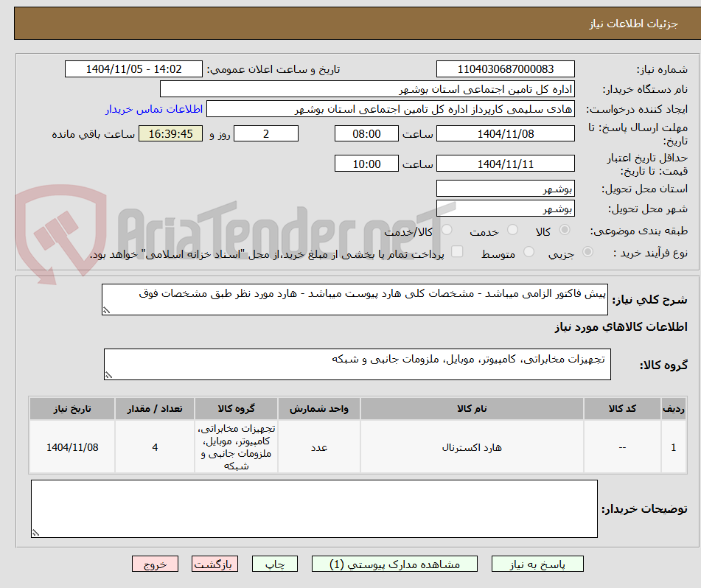Select the خدمت radio button
The image size is (701, 588).
click(x=512, y=230)
